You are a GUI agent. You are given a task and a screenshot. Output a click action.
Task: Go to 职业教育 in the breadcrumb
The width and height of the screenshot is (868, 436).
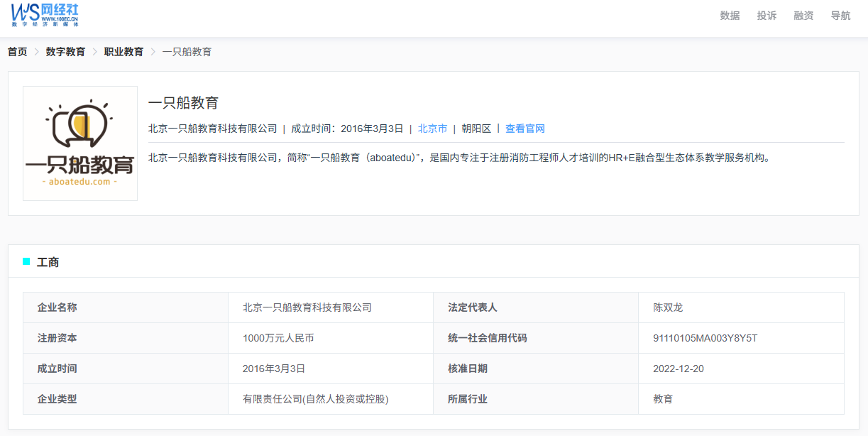[124, 52]
